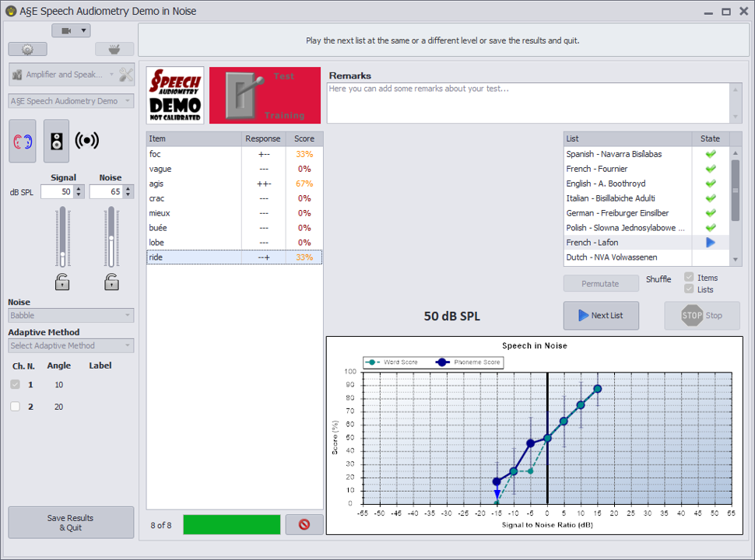The width and height of the screenshot is (755, 560).
Task: Select Polish - Slowna Jednosylabowe list
Action: click(628, 228)
